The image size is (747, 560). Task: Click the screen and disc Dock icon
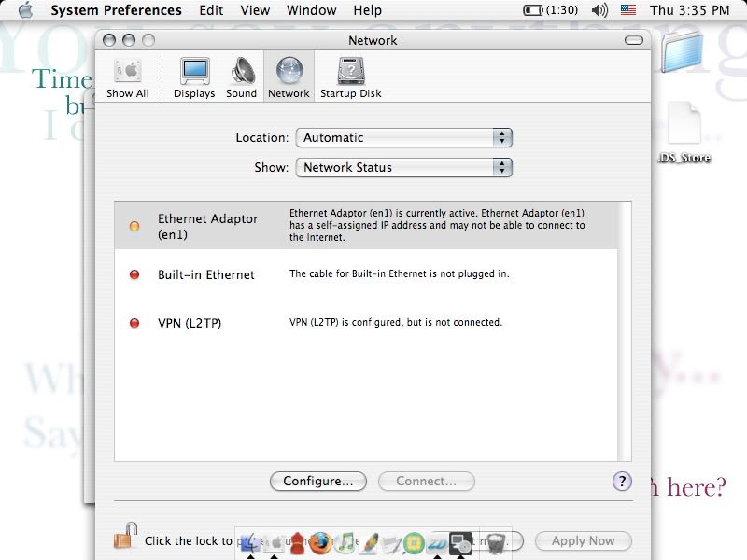[x=460, y=542]
